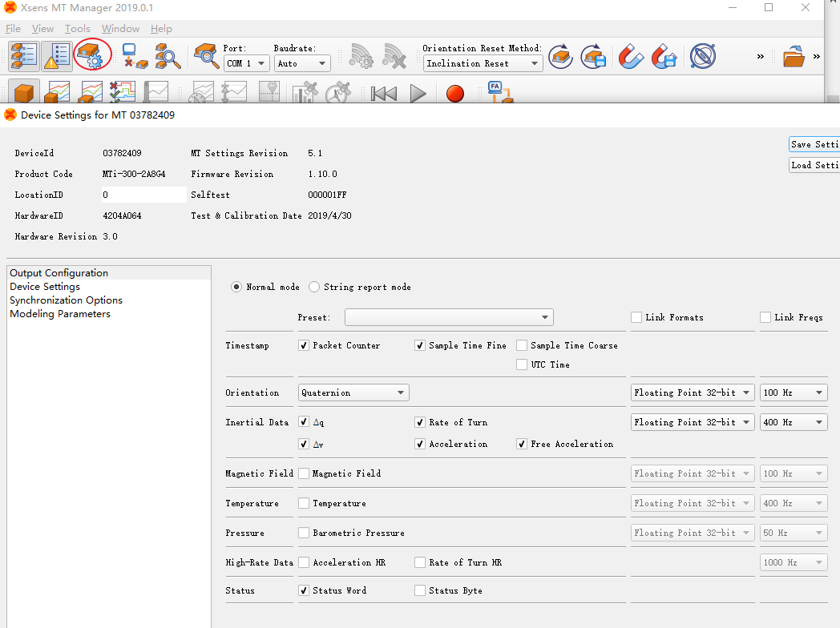Enable the UTC Time checkbox
This screenshot has height=628, width=840.
(x=522, y=364)
